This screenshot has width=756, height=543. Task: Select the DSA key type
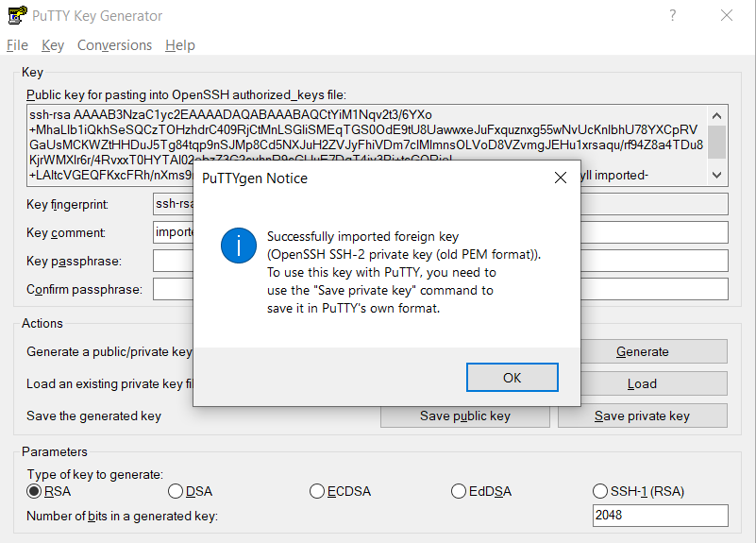tap(190, 491)
